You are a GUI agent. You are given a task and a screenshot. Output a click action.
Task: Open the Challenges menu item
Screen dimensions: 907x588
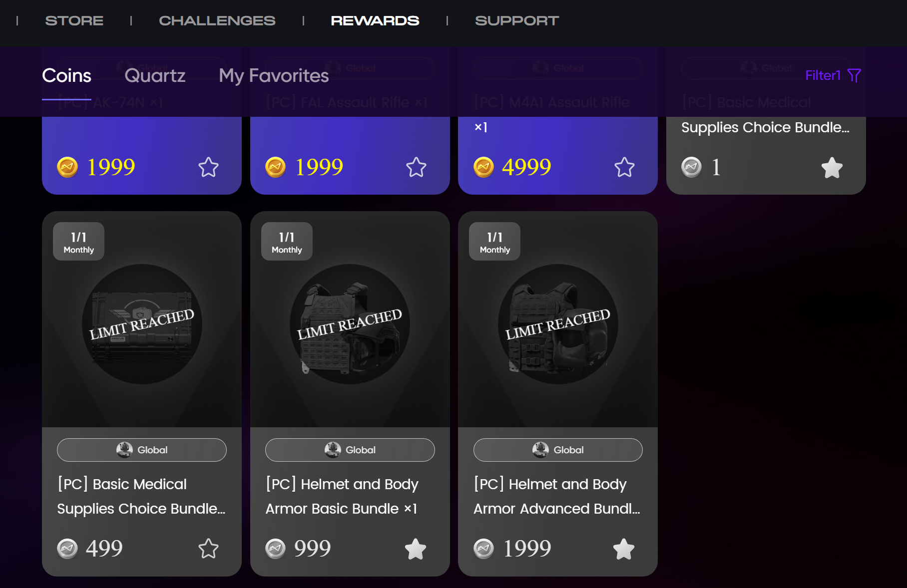(x=217, y=20)
